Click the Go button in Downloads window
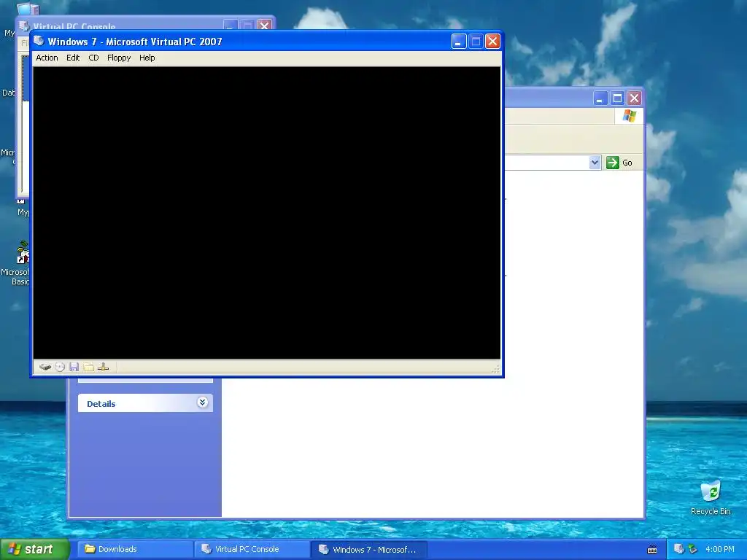 [619, 163]
